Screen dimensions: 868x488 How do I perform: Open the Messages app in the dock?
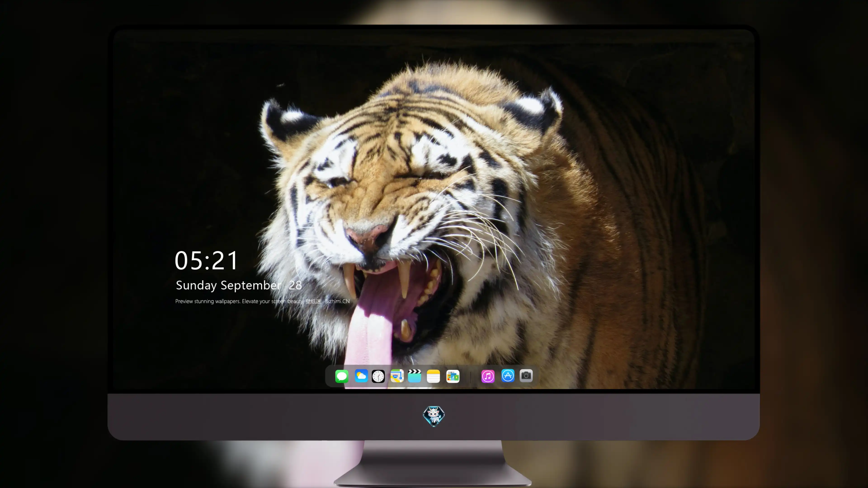click(x=342, y=376)
